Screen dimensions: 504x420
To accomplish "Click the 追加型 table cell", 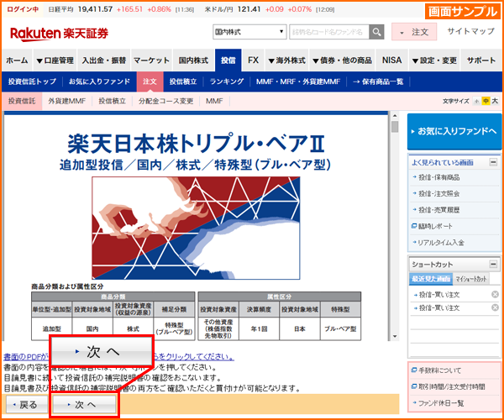I will 52,328.
